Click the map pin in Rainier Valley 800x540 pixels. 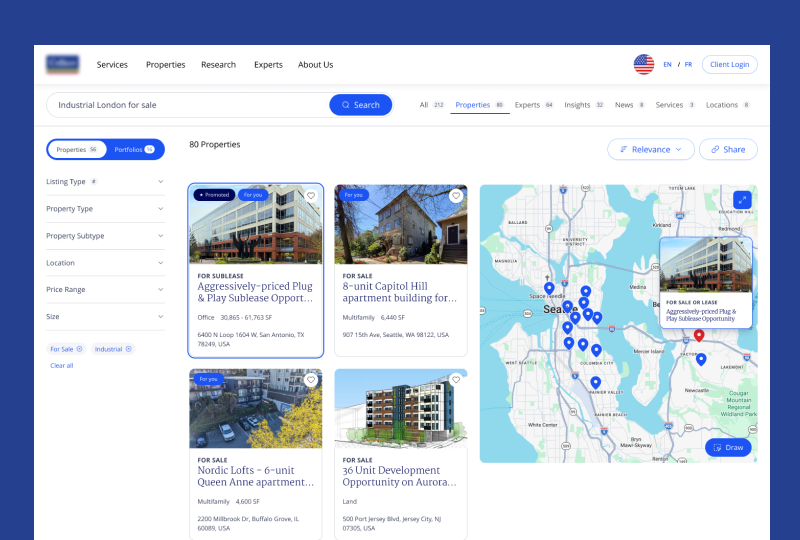595,382
